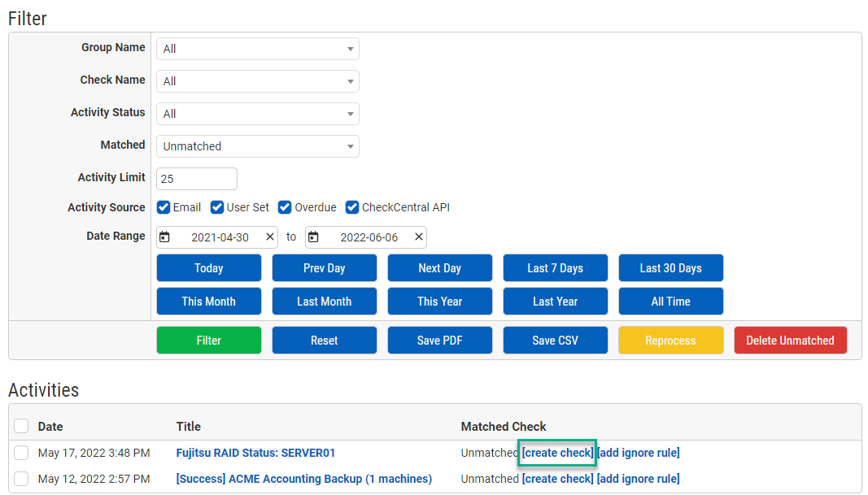Select all activities with the header checkbox
868x495 pixels.
click(21, 426)
